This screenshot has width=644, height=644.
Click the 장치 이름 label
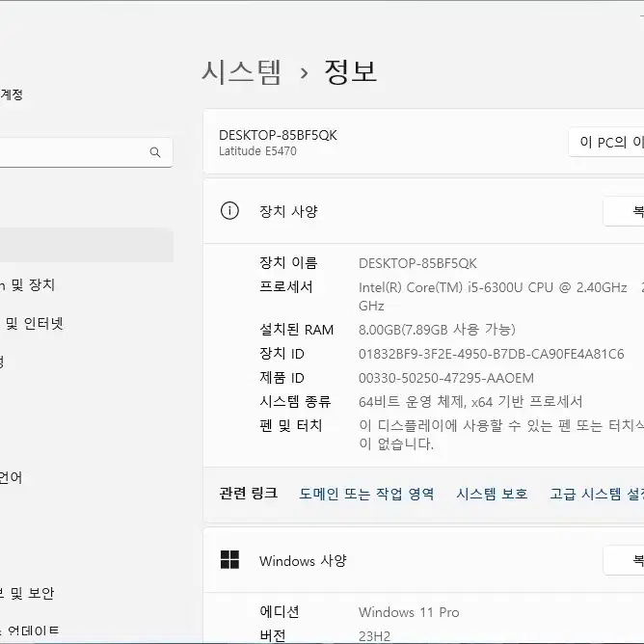point(288,263)
